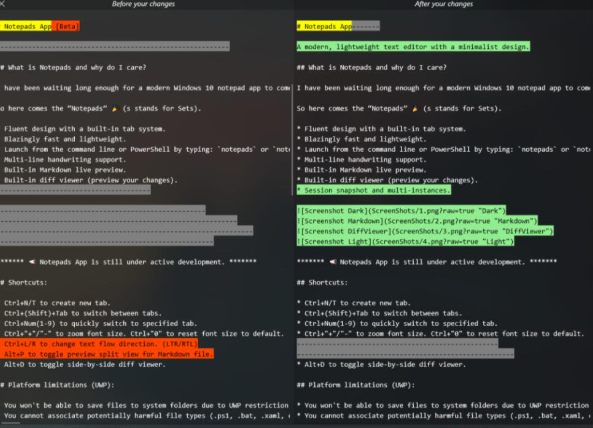Click the 'After your changes' pane header
The width and height of the screenshot is (593, 428).
pyautogui.click(x=444, y=4)
